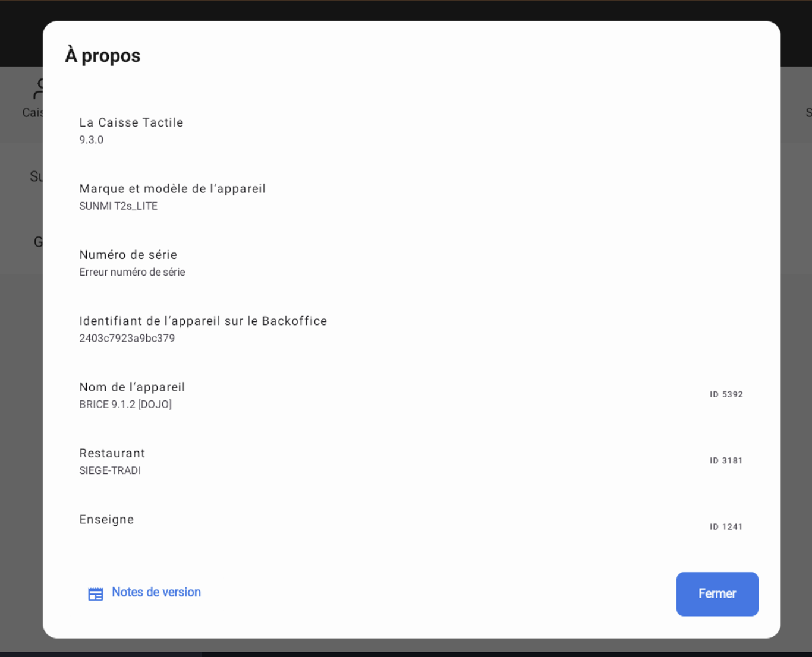Click the ID 3181 badge
The width and height of the screenshot is (812, 657).
(x=726, y=460)
